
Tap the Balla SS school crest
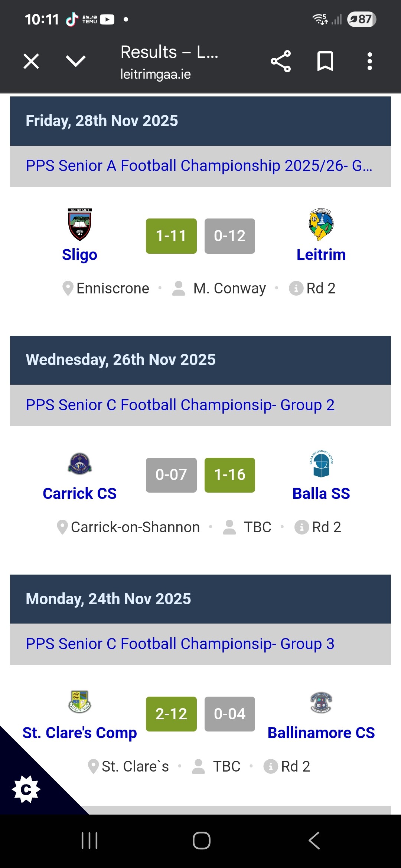pyautogui.click(x=321, y=464)
